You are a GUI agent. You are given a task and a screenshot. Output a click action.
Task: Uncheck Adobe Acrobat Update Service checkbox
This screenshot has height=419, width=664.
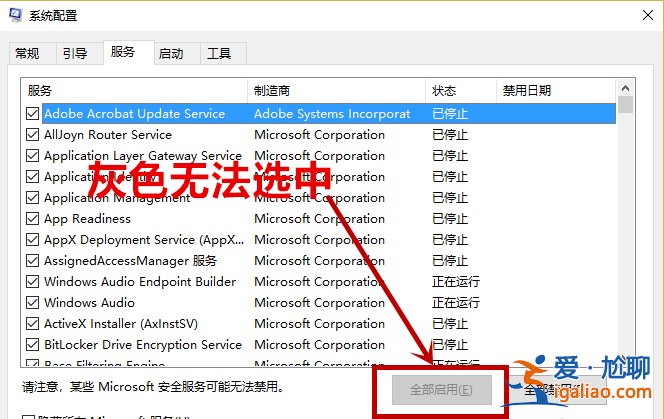coord(33,114)
